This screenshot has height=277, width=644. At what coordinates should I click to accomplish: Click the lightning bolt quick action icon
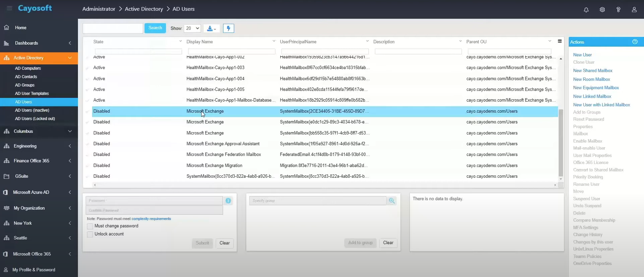tap(228, 29)
